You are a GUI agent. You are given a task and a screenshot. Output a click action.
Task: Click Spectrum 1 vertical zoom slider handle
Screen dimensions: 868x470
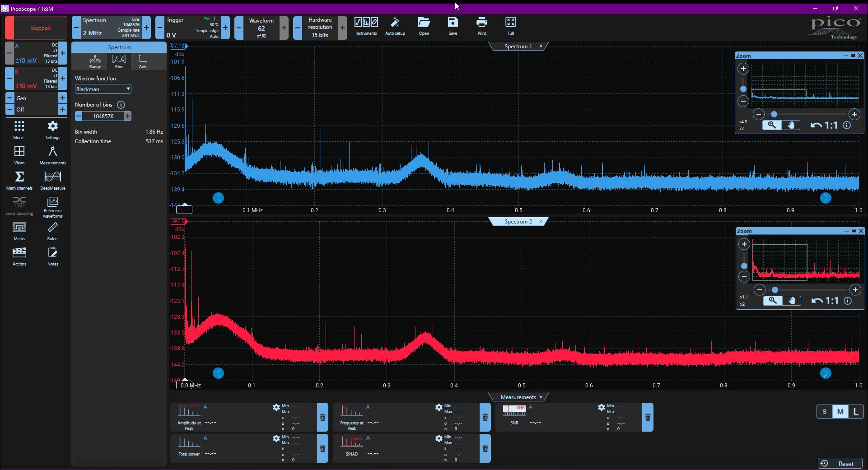click(x=743, y=89)
